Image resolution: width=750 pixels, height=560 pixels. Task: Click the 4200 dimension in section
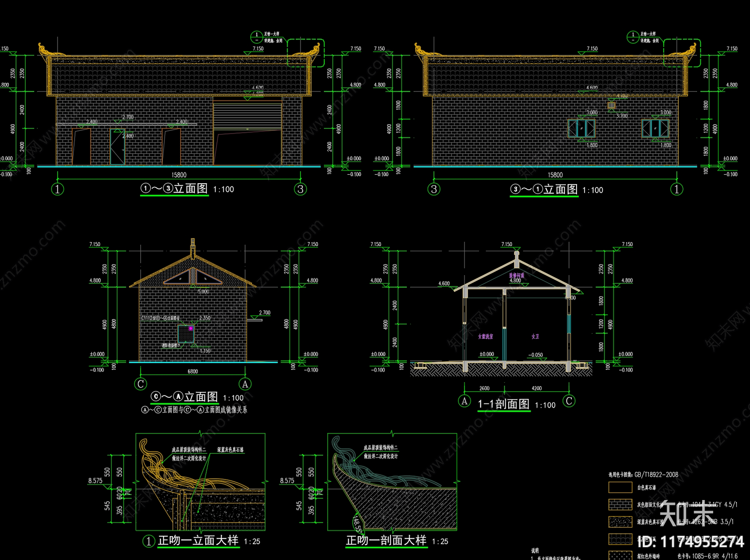click(537, 388)
